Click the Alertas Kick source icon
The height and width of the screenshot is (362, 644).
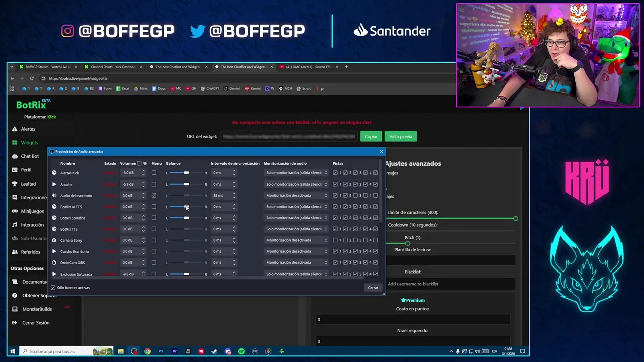click(54, 173)
